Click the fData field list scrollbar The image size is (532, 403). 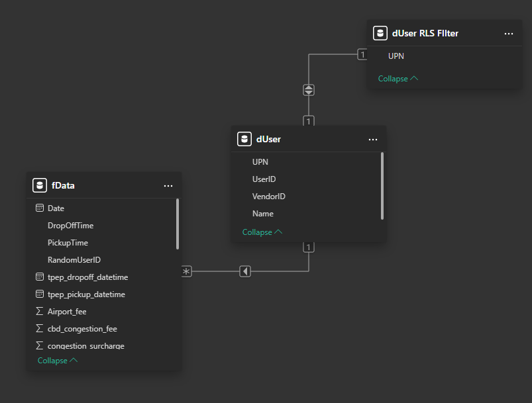click(178, 225)
